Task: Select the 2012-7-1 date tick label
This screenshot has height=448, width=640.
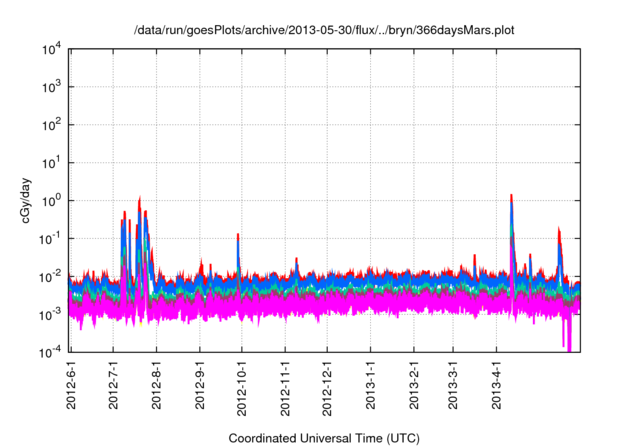Action: coord(115,385)
